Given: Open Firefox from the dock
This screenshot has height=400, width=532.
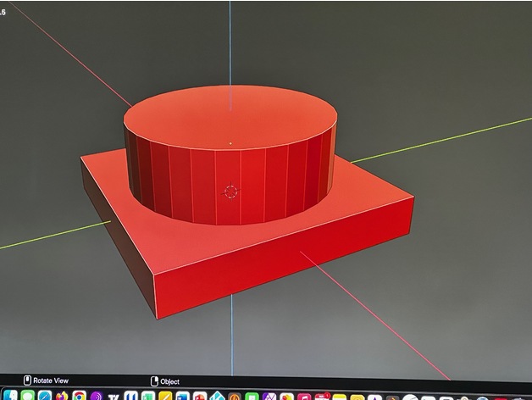Looking at the screenshot, I should (x=61, y=396).
